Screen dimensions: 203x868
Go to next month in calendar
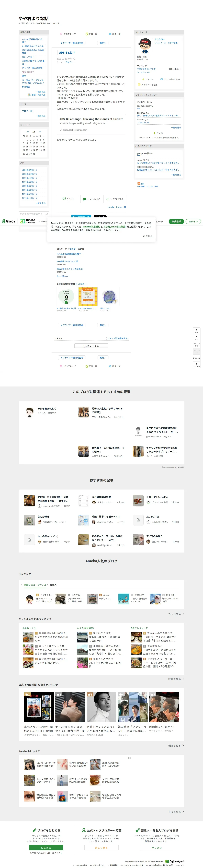coord(40,132)
